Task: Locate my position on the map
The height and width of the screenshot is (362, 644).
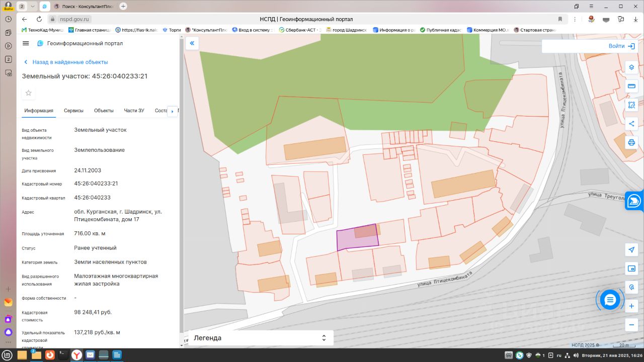Action: tap(631, 250)
